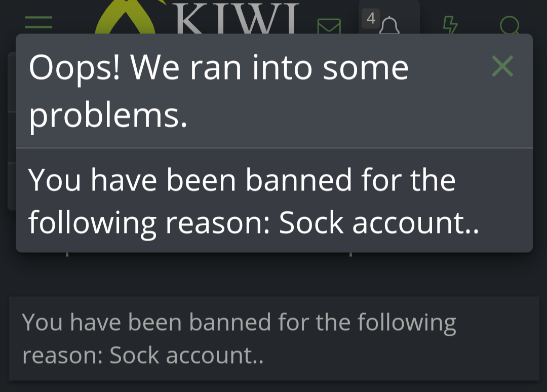
Task: Open search with the magnifier icon
Action: 510,25
